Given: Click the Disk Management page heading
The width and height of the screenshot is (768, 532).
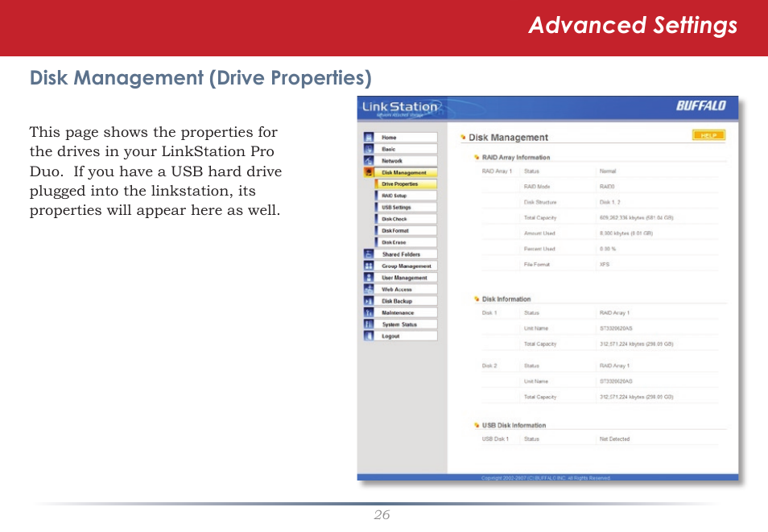Looking at the screenshot, I should click(508, 138).
